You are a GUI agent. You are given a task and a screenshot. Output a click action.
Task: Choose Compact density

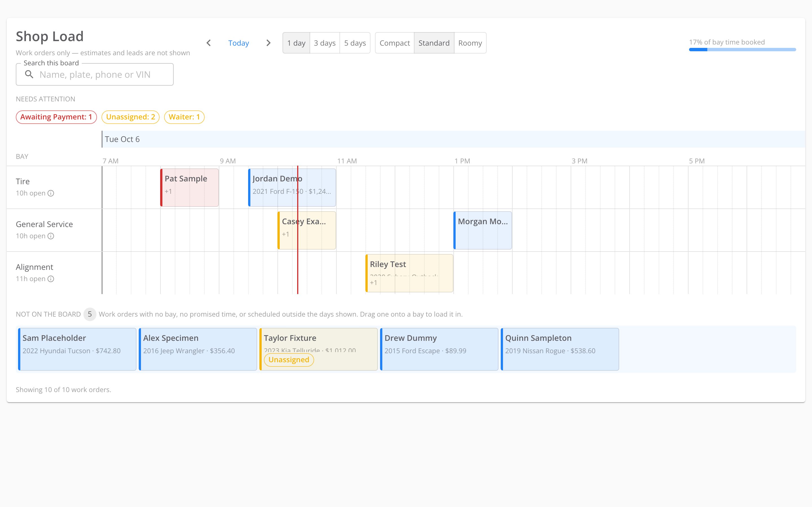coord(395,43)
